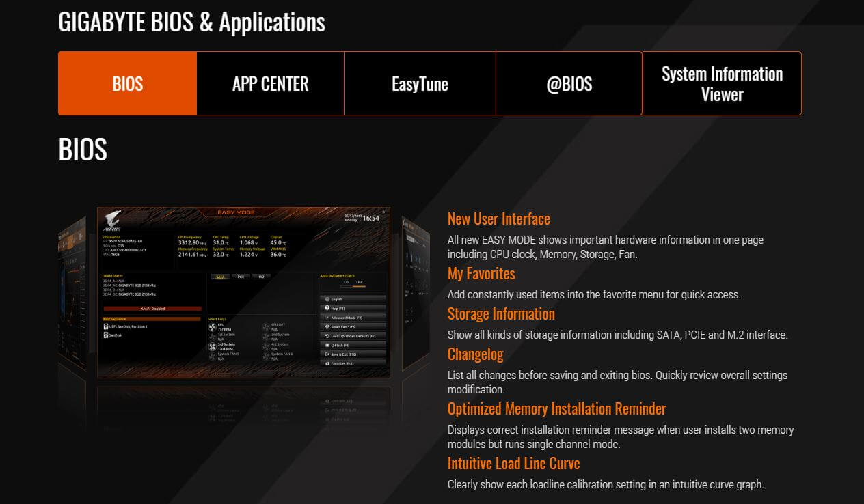Open the EasyTune tab
Image resolution: width=864 pixels, height=504 pixels.
[420, 83]
